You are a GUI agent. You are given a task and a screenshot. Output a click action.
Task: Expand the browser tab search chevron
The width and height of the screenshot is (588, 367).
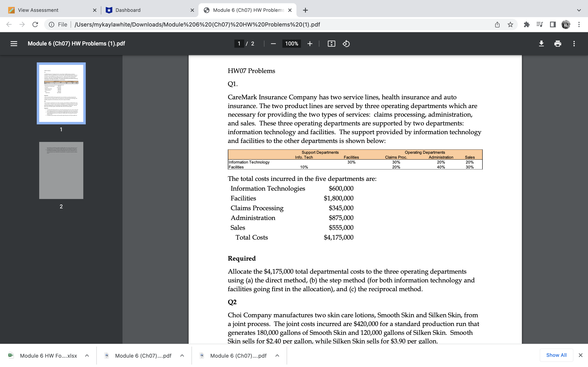click(x=579, y=10)
